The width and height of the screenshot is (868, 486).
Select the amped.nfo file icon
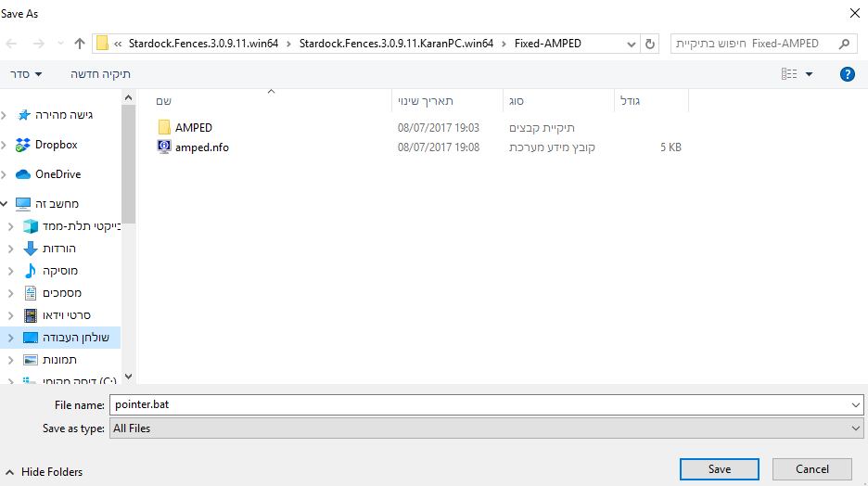click(x=164, y=147)
